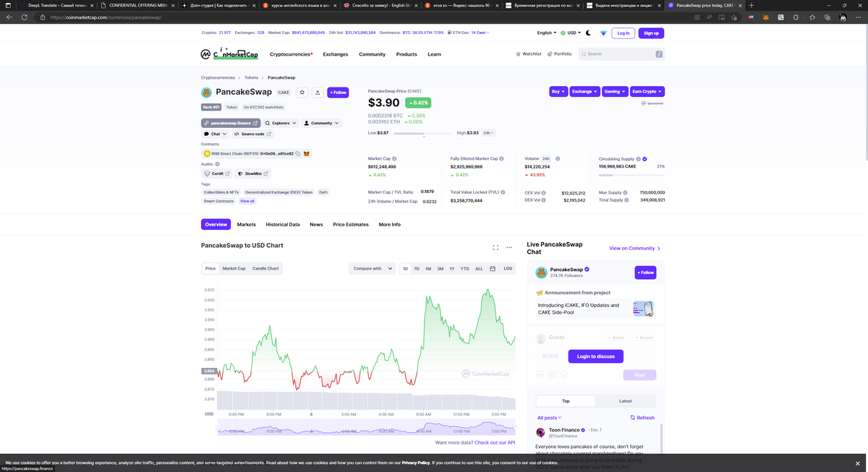Open the USD currency dropdown
Screen dimensions: 868x472
[571, 33]
